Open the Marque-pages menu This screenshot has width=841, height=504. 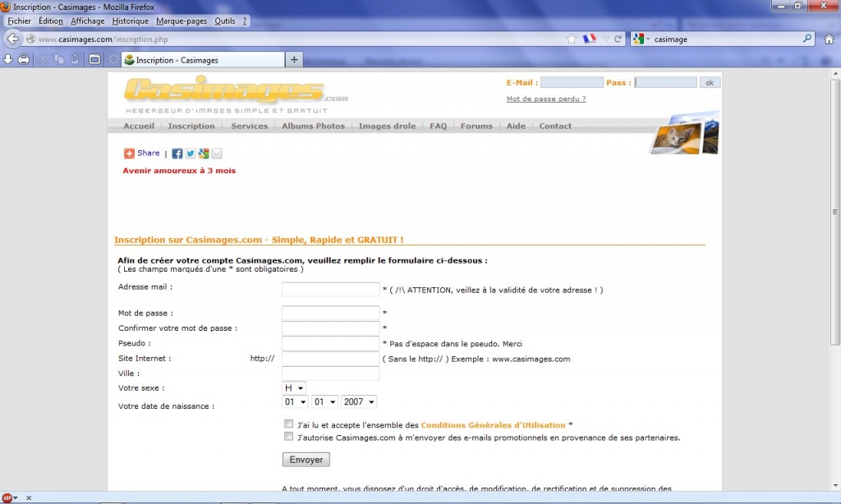pos(182,21)
